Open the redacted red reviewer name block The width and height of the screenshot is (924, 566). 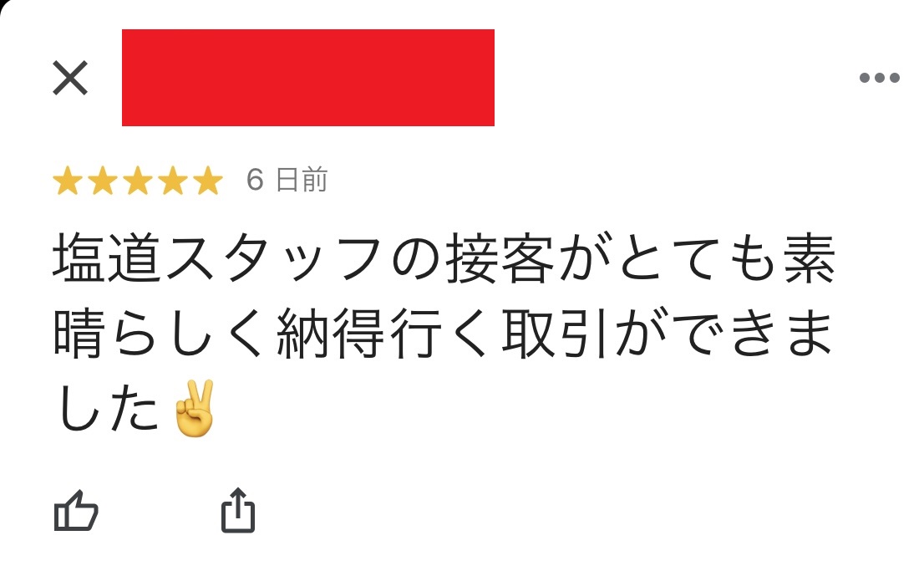(x=308, y=78)
